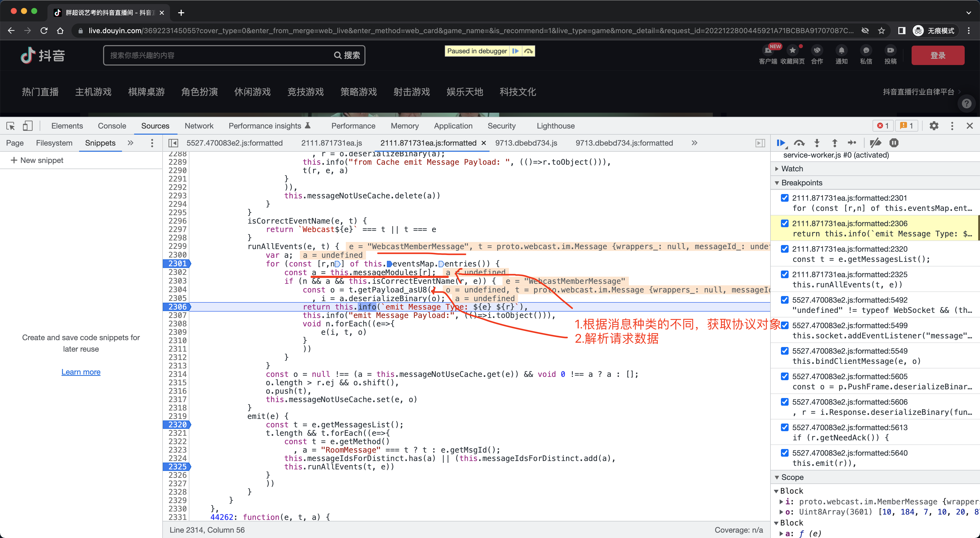Image resolution: width=980 pixels, height=538 pixels.
Task: Toggle pause on exceptions icon
Action: click(x=894, y=143)
